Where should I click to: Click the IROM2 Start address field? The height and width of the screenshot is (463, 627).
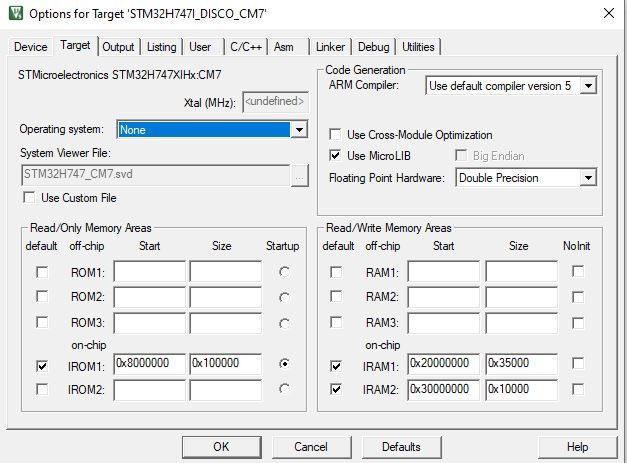coord(150,390)
